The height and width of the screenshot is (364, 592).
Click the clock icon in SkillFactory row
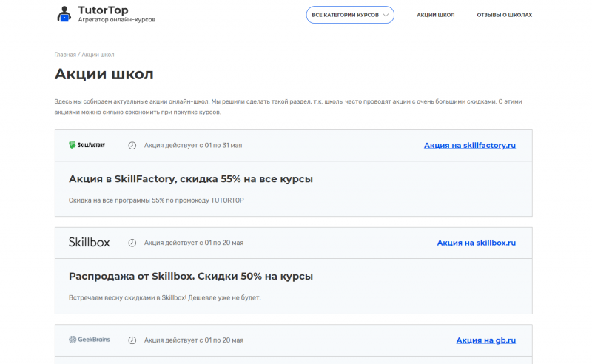tap(132, 145)
